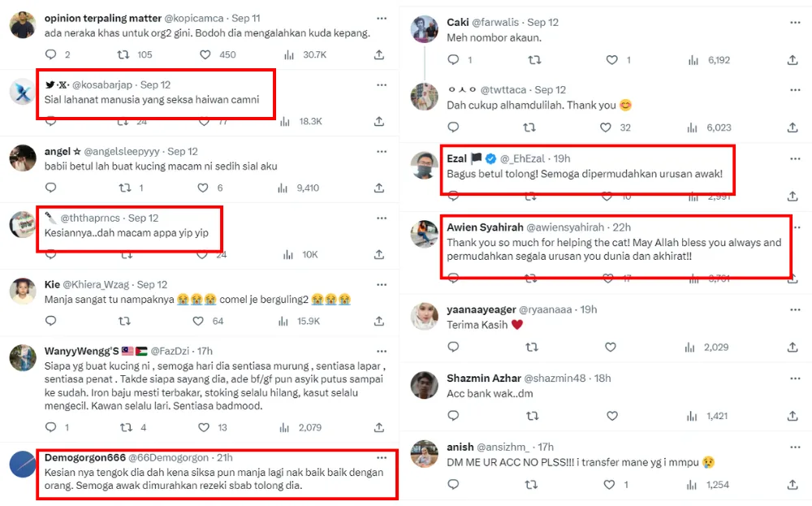The width and height of the screenshot is (812, 506).
Task: Retweet Caki's tweet
Action: click(x=534, y=60)
